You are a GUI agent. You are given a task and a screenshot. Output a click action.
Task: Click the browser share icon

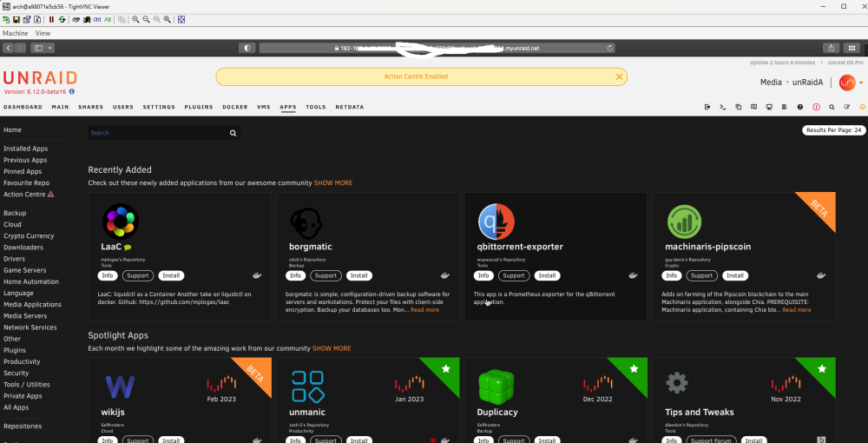pyautogui.click(x=832, y=48)
